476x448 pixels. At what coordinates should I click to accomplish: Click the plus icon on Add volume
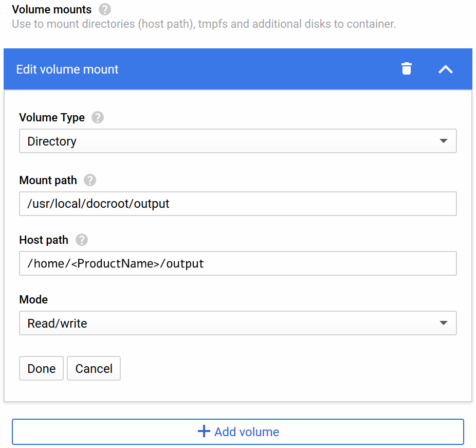pyautogui.click(x=204, y=431)
